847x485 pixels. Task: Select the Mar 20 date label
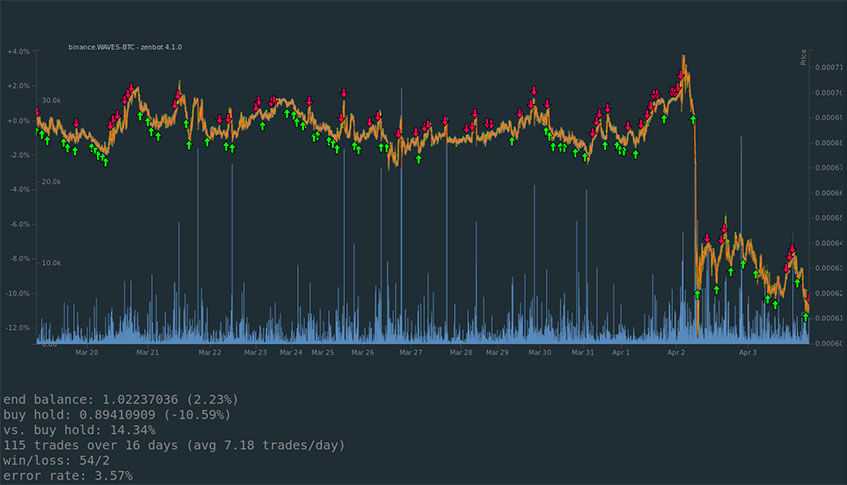pyautogui.click(x=87, y=353)
